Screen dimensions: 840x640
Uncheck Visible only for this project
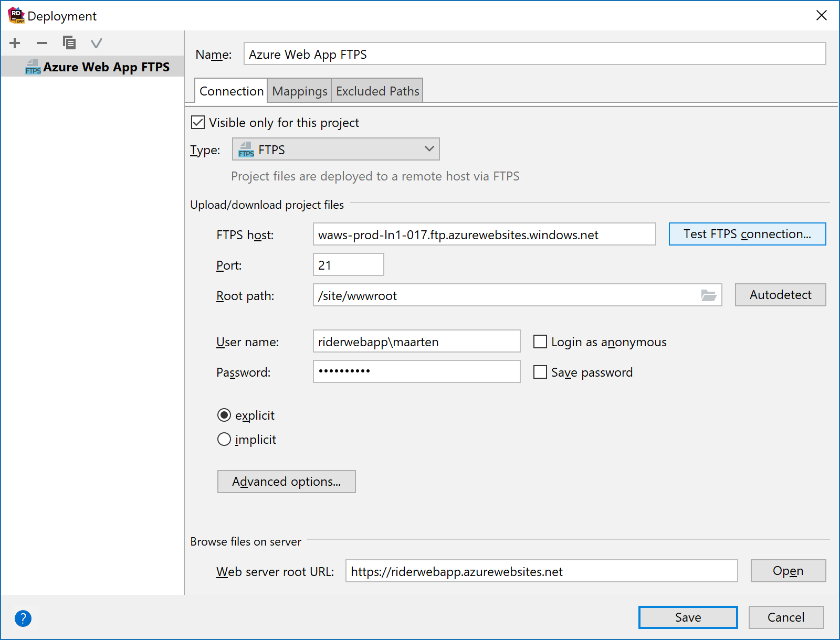[197, 122]
